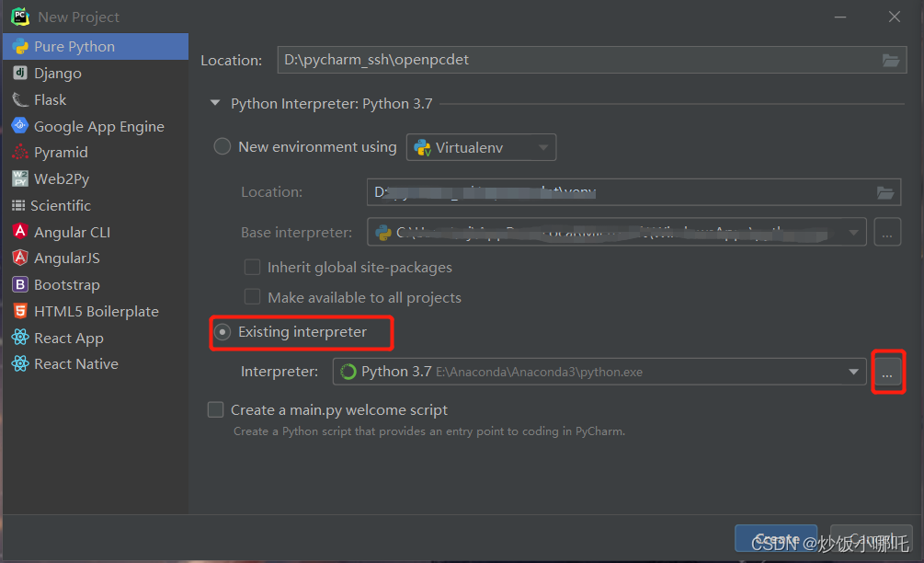Click the project Location path field
924x563 pixels.
coord(592,60)
